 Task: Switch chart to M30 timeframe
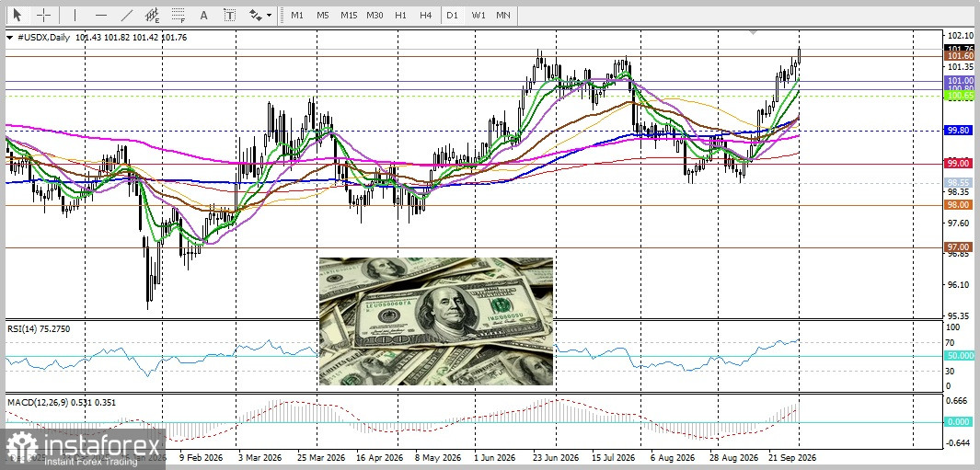pyautogui.click(x=375, y=15)
